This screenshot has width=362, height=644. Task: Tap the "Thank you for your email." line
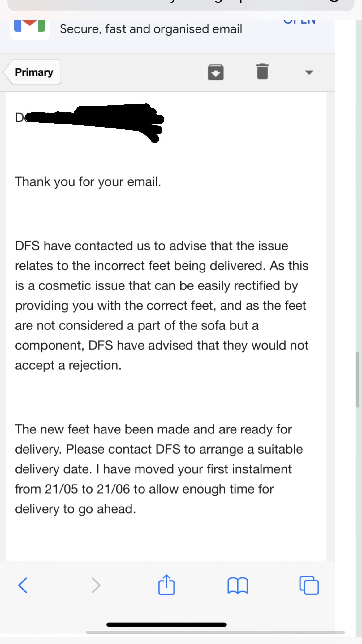coord(88,182)
